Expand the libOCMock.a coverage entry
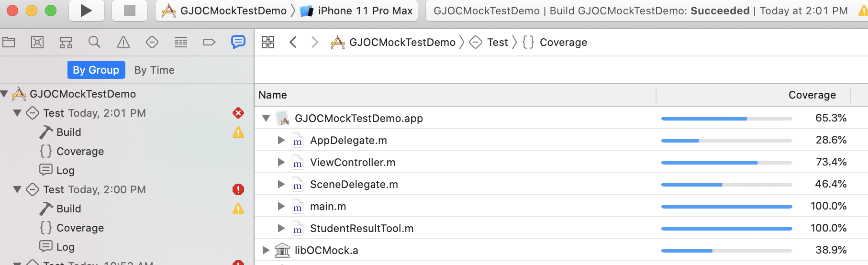This screenshot has height=265, width=868. point(266,250)
